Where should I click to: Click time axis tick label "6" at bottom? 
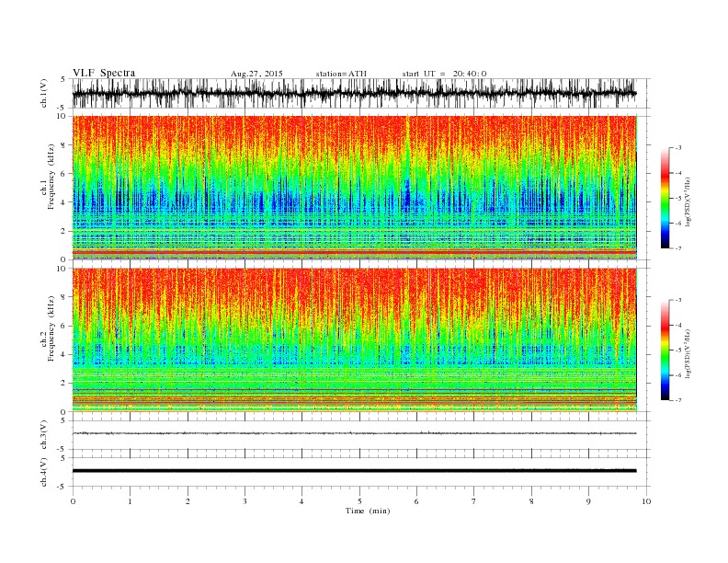pos(416,501)
